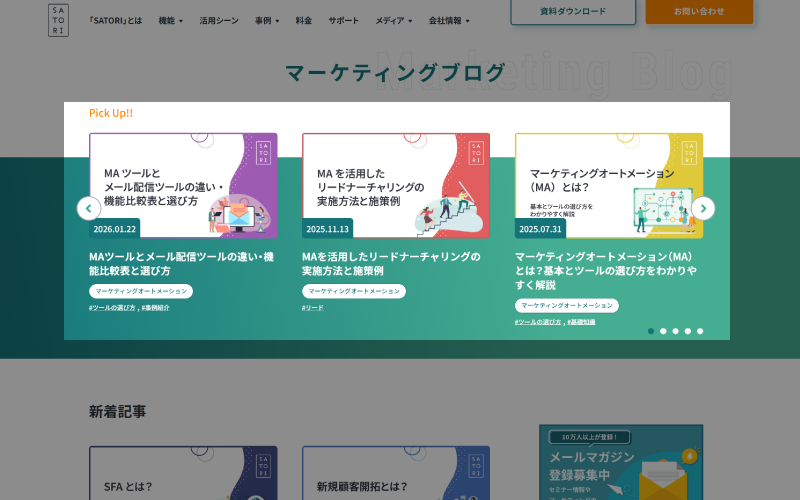Viewport: 800px width, 500px height.
Task: Select the fourth carousel pagination dot
Action: 688,331
